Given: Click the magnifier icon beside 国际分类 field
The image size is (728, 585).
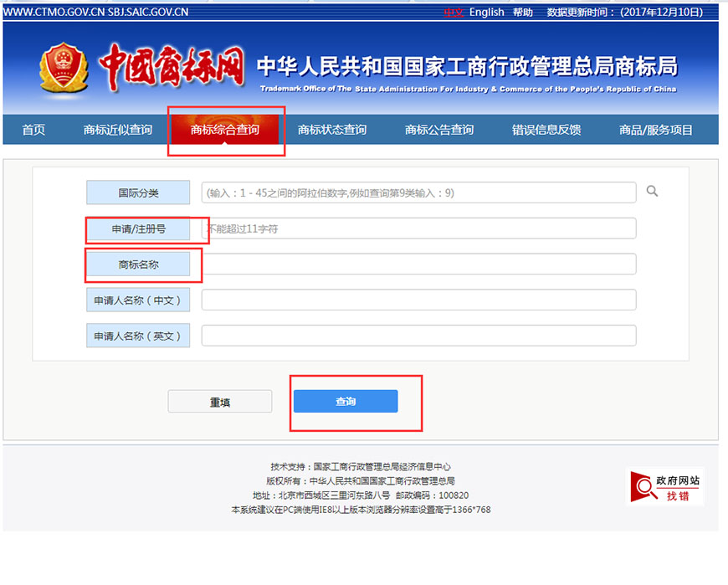Looking at the screenshot, I should pos(652,192).
